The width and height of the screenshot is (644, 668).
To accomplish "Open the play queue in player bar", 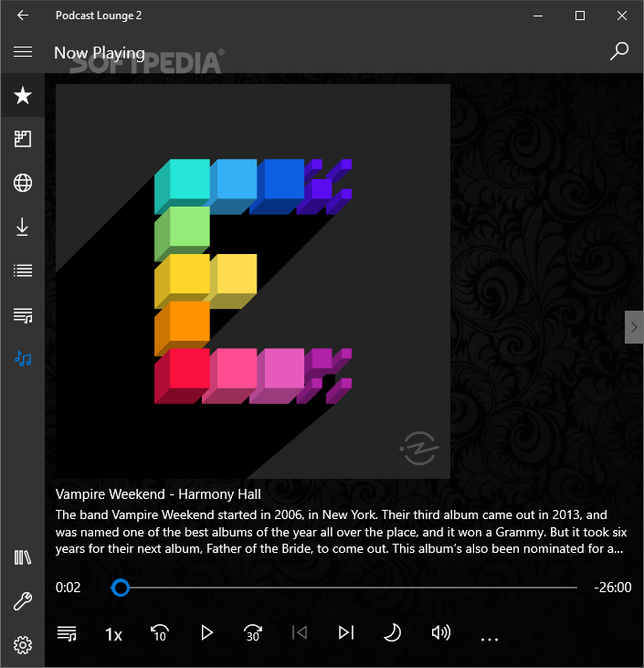I will pyautogui.click(x=67, y=633).
